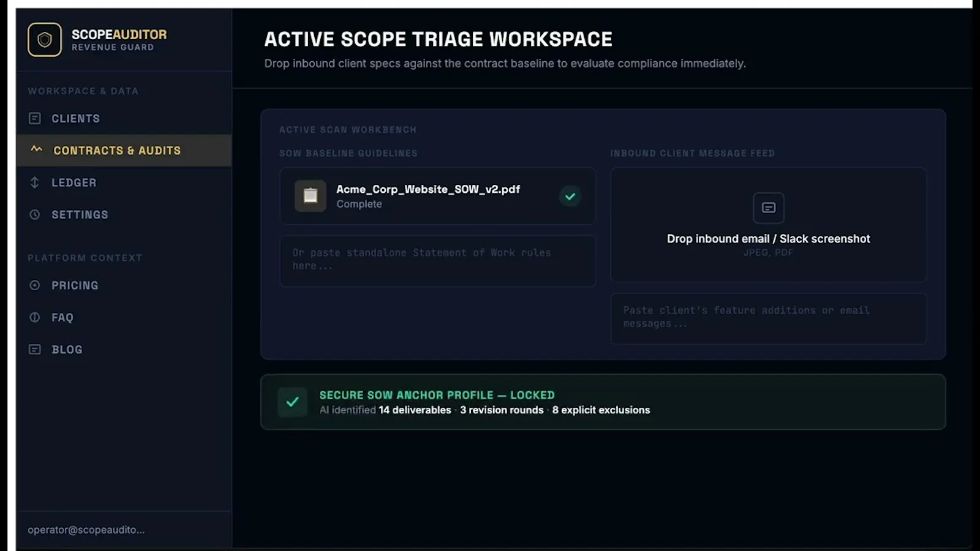The height and width of the screenshot is (551, 980).
Task: Click the operator@scopeaudito... account entry
Action: [x=86, y=530]
